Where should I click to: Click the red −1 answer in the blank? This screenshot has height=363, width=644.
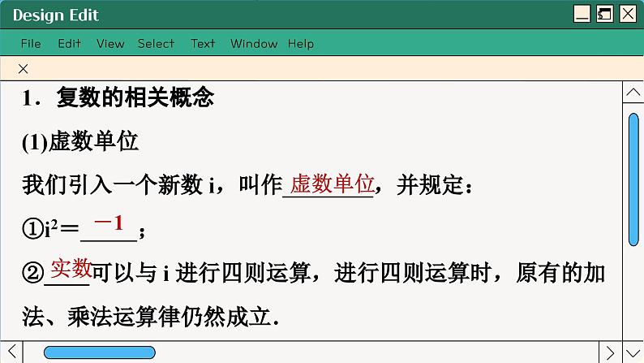click(109, 223)
